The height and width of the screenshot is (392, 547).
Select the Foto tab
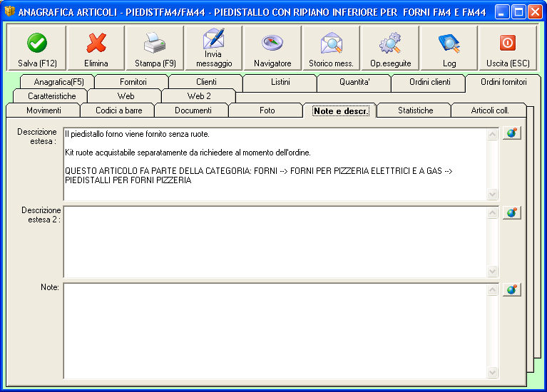pyautogui.click(x=267, y=110)
